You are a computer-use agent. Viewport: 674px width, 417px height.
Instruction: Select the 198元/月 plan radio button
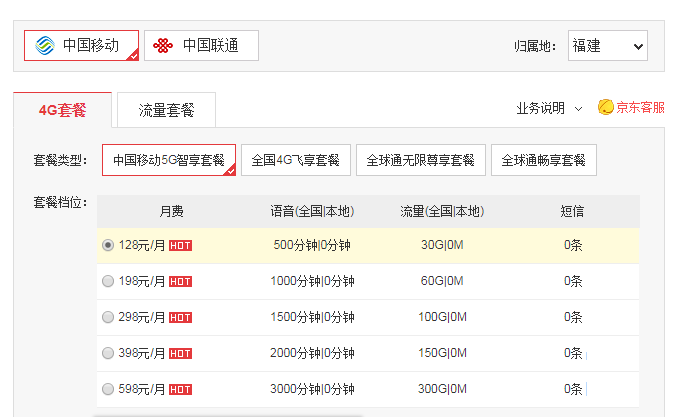click(108, 281)
